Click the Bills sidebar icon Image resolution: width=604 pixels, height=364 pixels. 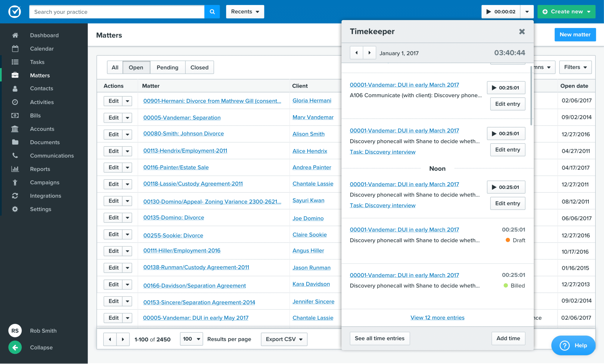click(15, 116)
